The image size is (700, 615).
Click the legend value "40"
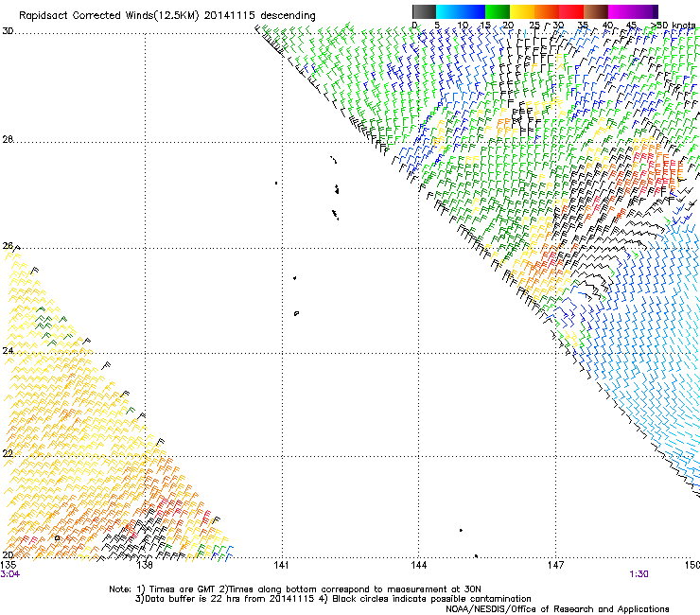point(607,25)
